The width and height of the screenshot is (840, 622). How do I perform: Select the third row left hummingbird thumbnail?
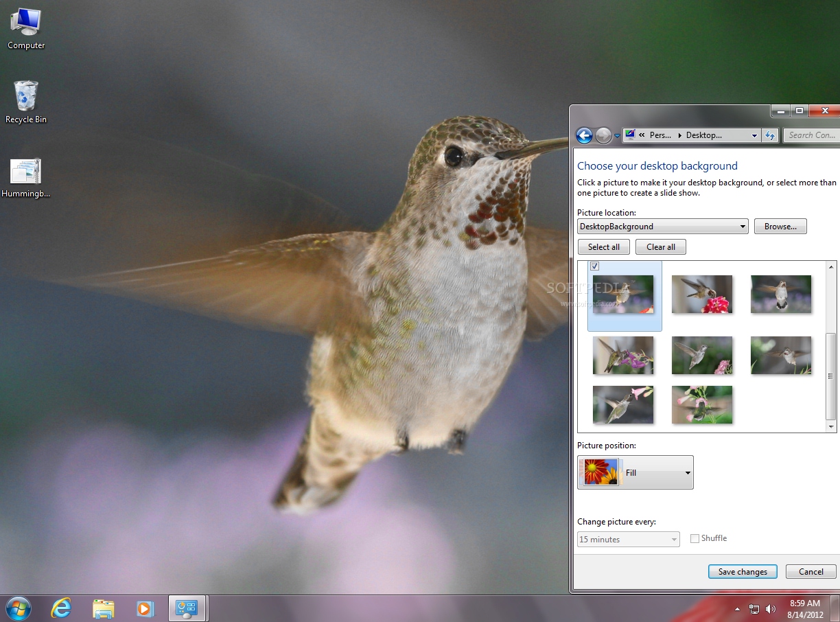click(623, 405)
